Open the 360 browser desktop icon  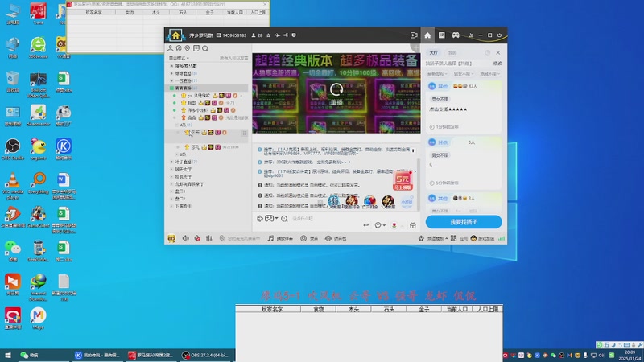pos(38,48)
